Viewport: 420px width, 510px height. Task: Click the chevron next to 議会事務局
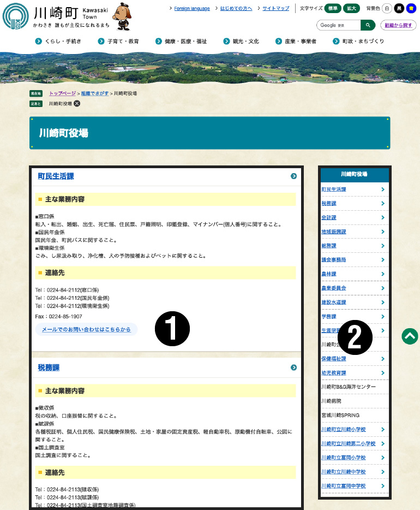pyautogui.click(x=383, y=259)
